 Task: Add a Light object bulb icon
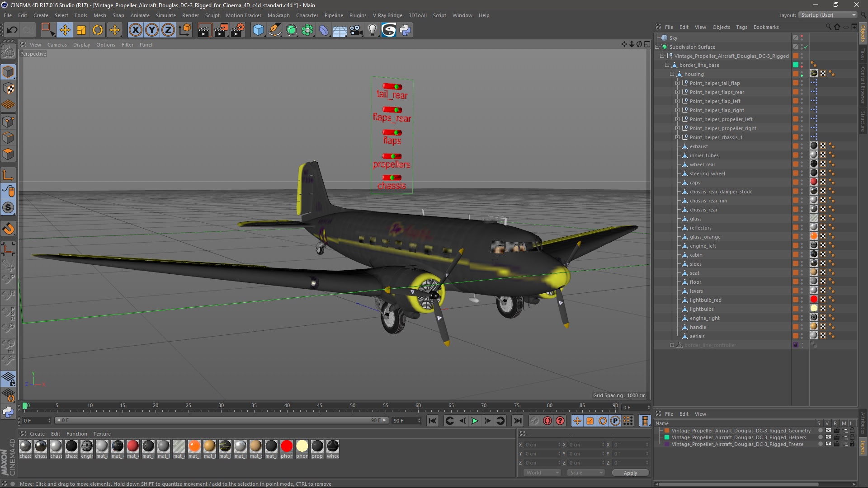coord(373,30)
